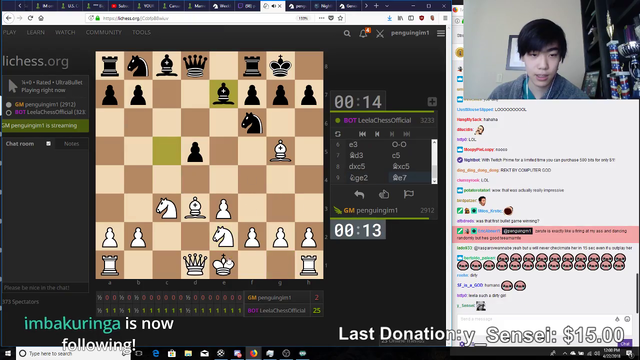Viewport: 640px width, 360px height.
Task: Click the red shield extension icon
Action: (422, 18)
